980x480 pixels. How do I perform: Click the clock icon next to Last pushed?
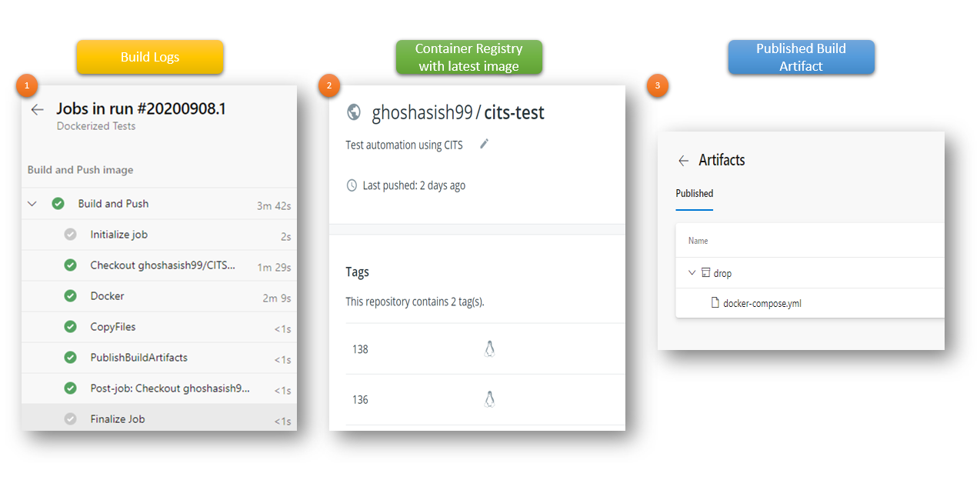[352, 185]
